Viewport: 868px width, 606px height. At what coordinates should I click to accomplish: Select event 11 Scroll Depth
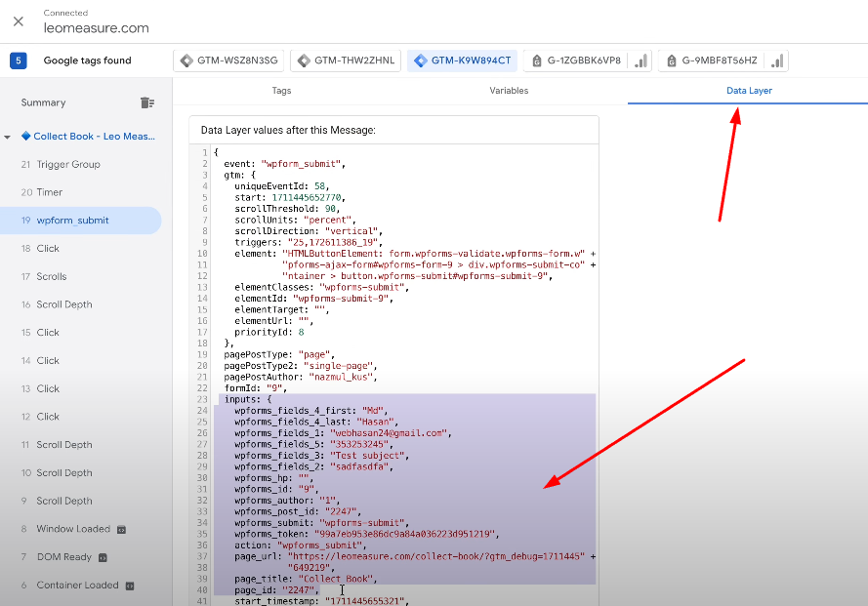tap(81, 445)
